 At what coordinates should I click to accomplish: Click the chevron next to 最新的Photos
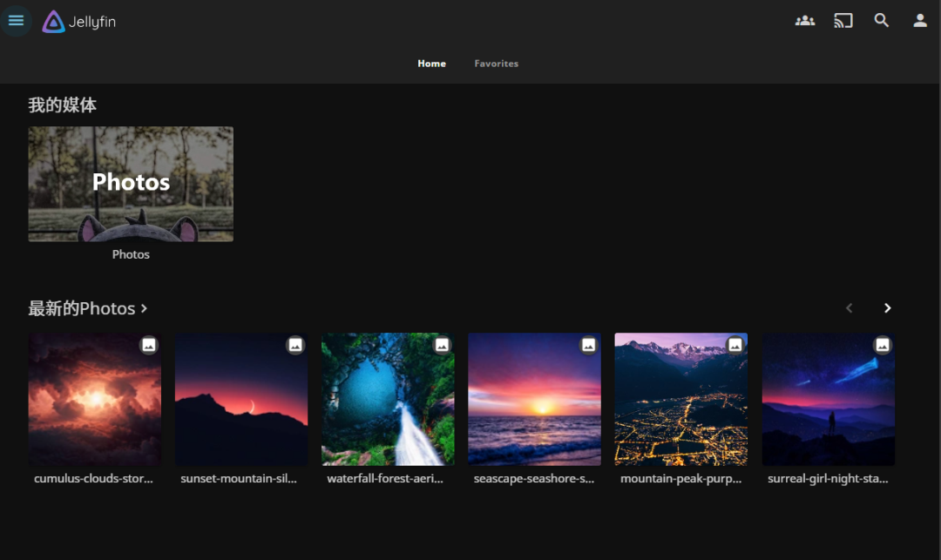point(144,308)
